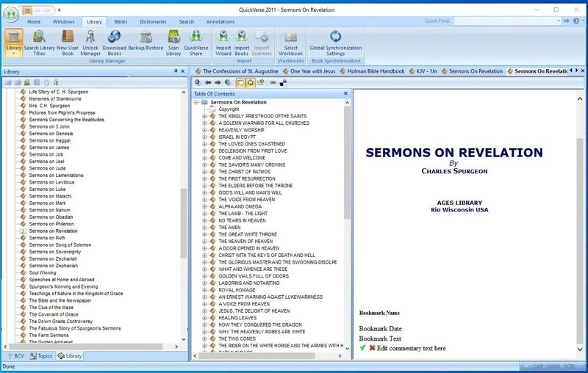This screenshot has width=588, height=373.
Task: Switch to Holman Bible Handbook tab
Action: click(372, 71)
